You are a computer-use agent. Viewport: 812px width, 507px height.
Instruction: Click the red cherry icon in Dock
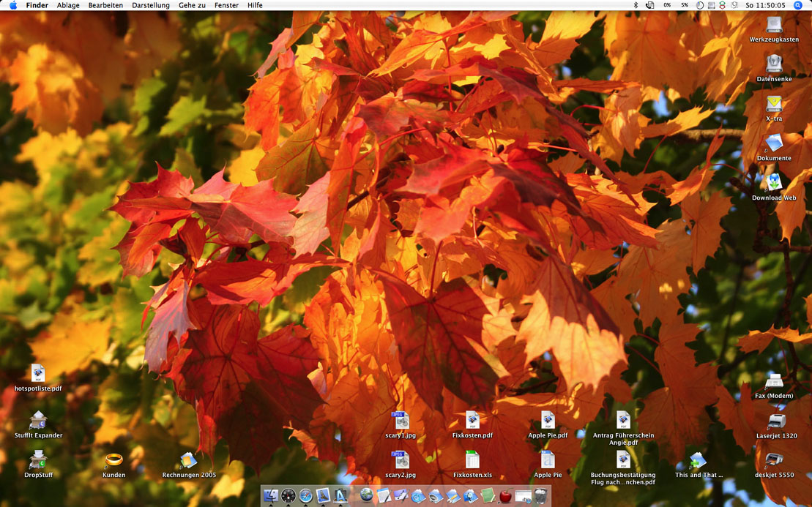tap(505, 496)
